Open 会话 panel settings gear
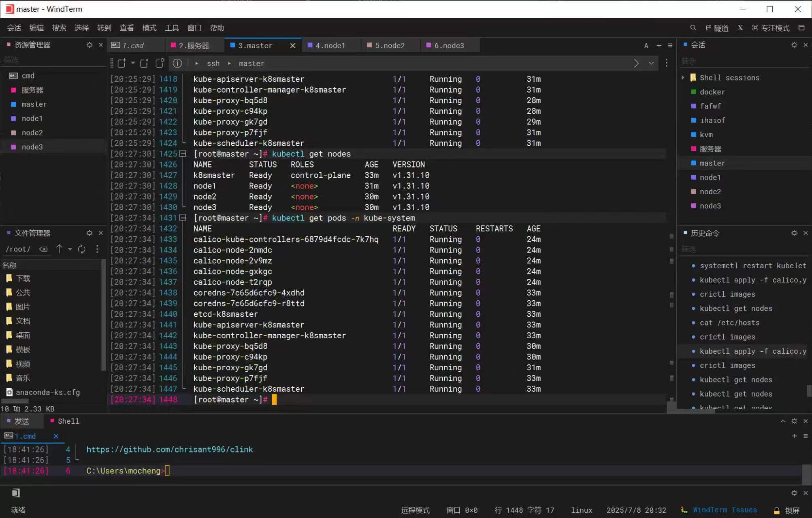812x518 pixels. 794,45
